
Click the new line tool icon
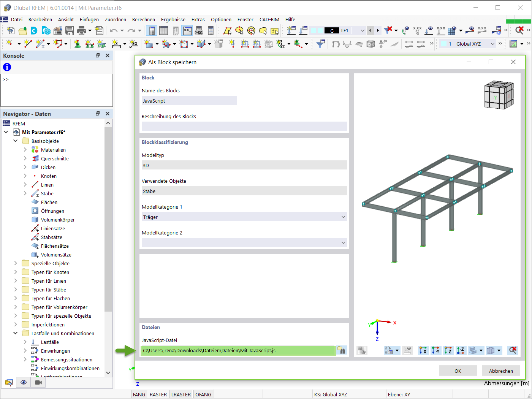(x=28, y=44)
